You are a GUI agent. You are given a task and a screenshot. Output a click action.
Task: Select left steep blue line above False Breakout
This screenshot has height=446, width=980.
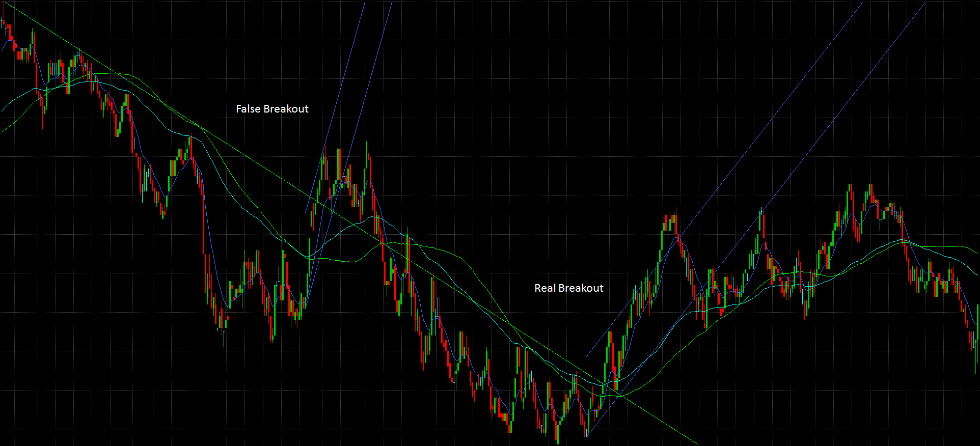click(346, 66)
